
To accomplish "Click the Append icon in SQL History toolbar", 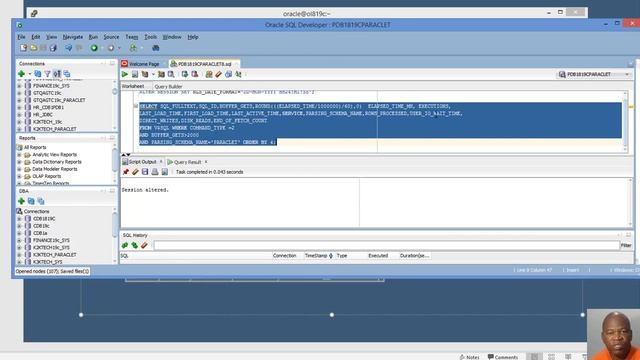I will (125, 245).
